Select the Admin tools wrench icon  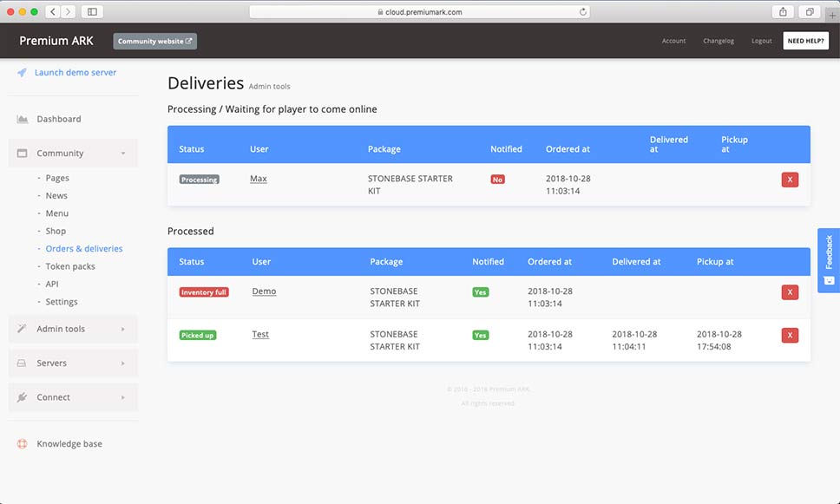[x=21, y=329]
